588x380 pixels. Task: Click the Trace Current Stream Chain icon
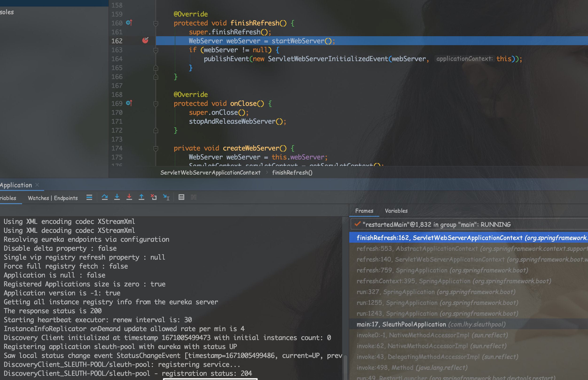pyautogui.click(x=194, y=197)
